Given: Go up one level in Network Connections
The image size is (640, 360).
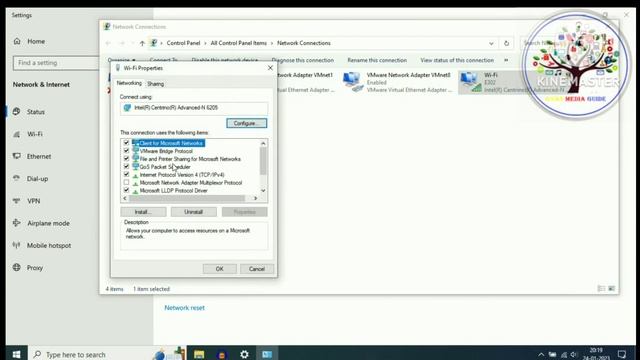Looking at the screenshot, I should click(x=142, y=43).
